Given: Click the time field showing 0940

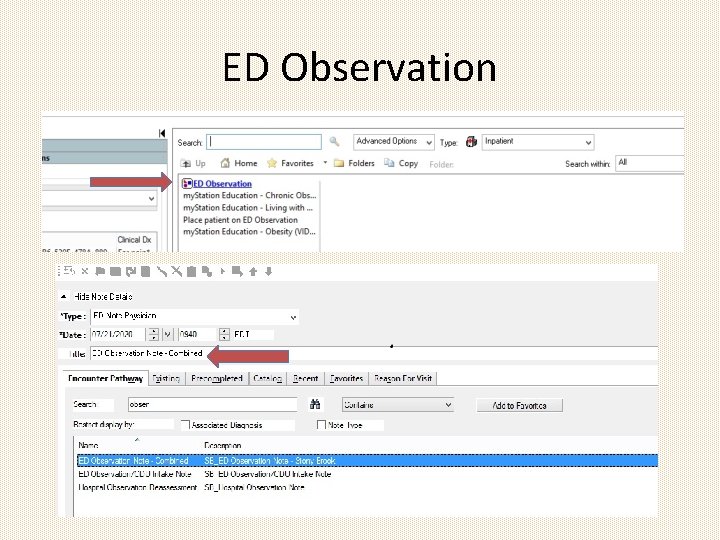Looking at the screenshot, I should pyautogui.click(x=198, y=335).
